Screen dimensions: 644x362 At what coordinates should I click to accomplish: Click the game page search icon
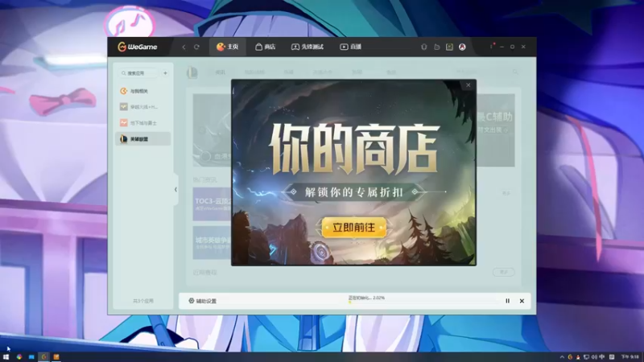point(515,72)
